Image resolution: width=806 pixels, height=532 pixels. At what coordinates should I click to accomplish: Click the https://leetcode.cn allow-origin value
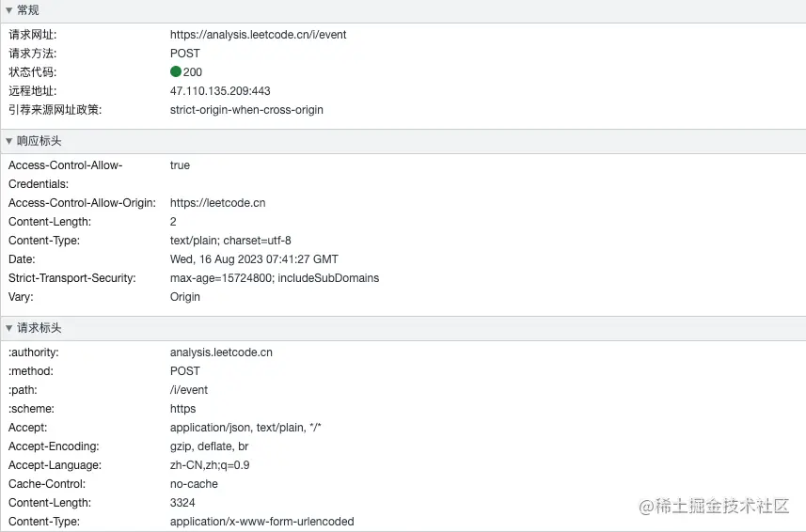[x=217, y=203]
